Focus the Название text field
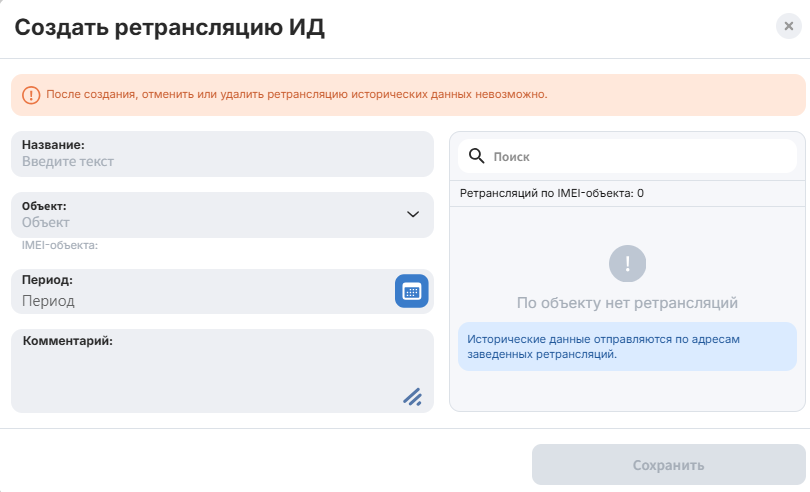Image resolution: width=810 pixels, height=492 pixels. (x=222, y=154)
